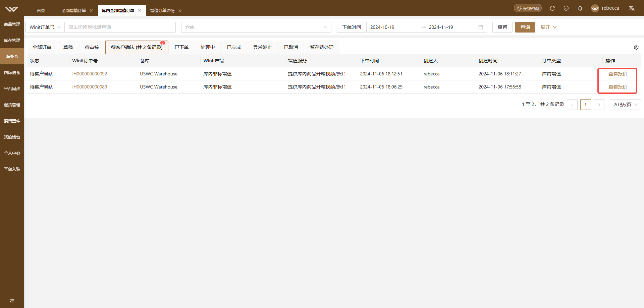
Task: Close the 增值订单详情 tab
Action: tap(180, 11)
